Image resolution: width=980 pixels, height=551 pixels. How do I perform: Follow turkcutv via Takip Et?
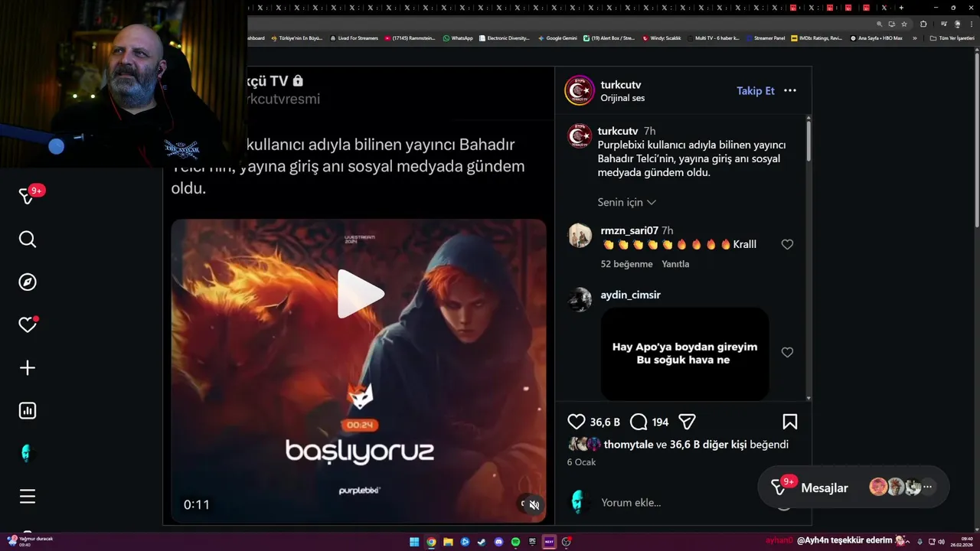pos(756,90)
